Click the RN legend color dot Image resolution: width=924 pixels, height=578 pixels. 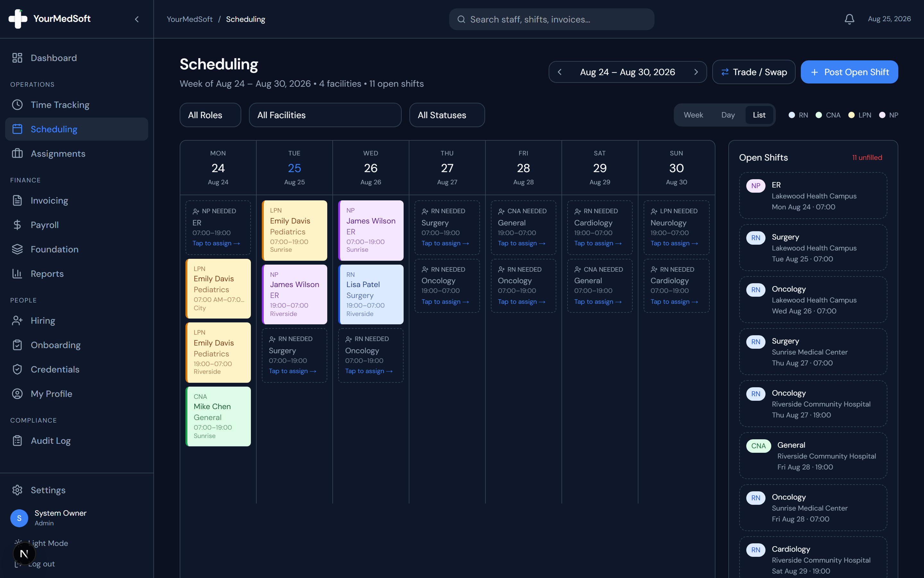tap(791, 115)
